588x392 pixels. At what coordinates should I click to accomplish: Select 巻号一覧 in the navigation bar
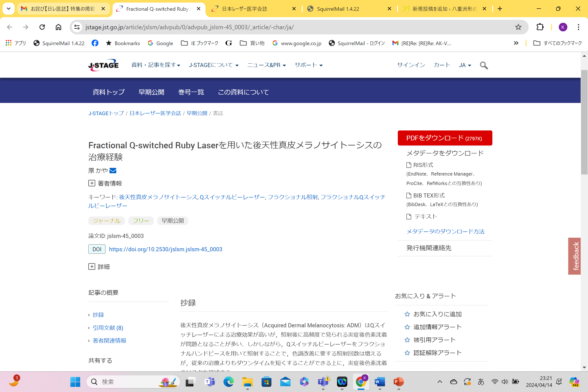[191, 92]
